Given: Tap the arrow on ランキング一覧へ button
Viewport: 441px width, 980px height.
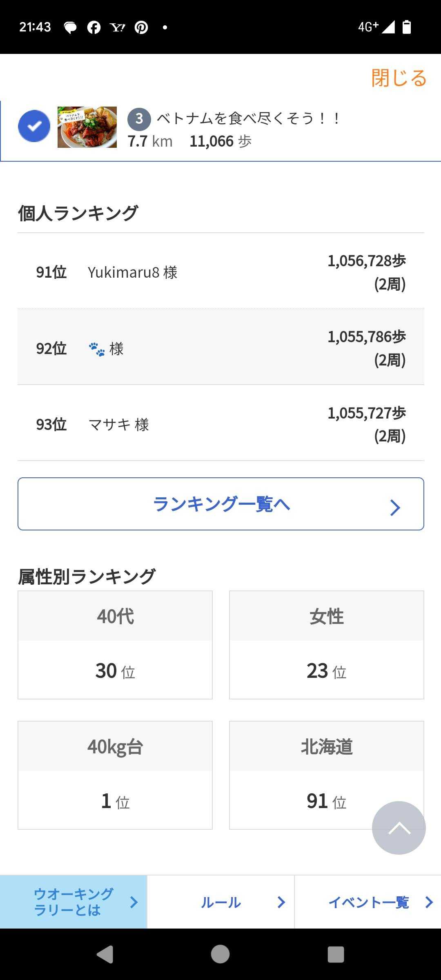Looking at the screenshot, I should 394,508.
